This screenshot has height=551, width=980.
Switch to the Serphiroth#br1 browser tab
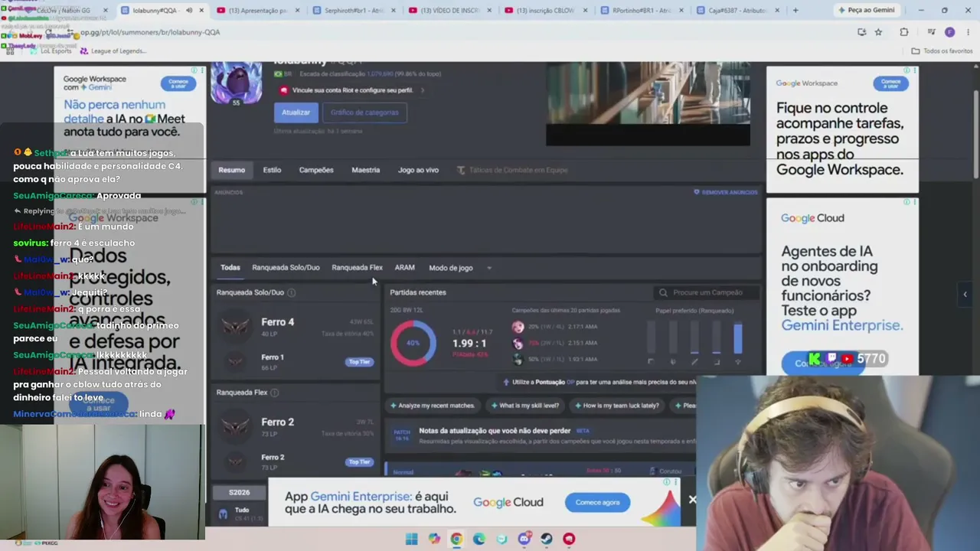click(353, 11)
